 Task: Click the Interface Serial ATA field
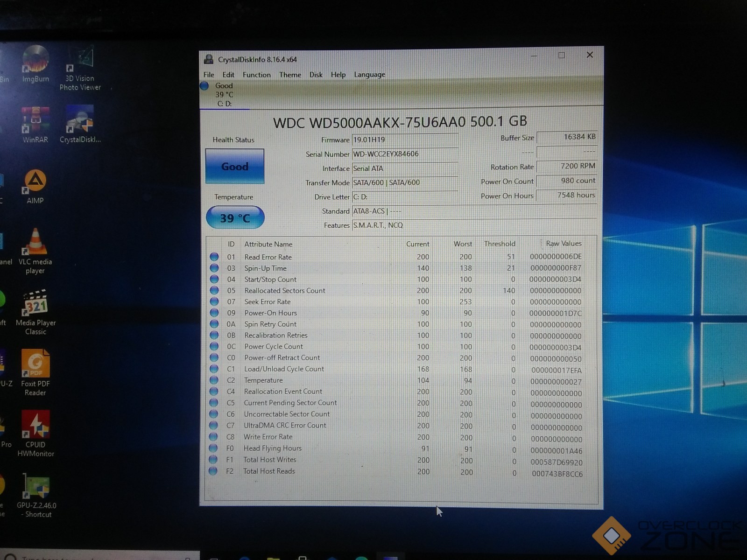pyautogui.click(x=405, y=168)
